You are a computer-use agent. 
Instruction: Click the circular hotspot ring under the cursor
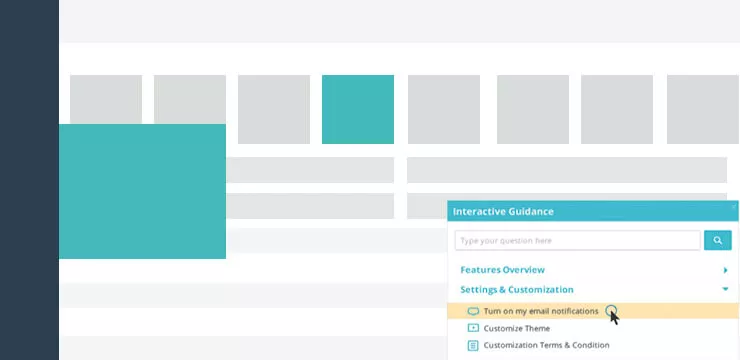[x=611, y=310]
